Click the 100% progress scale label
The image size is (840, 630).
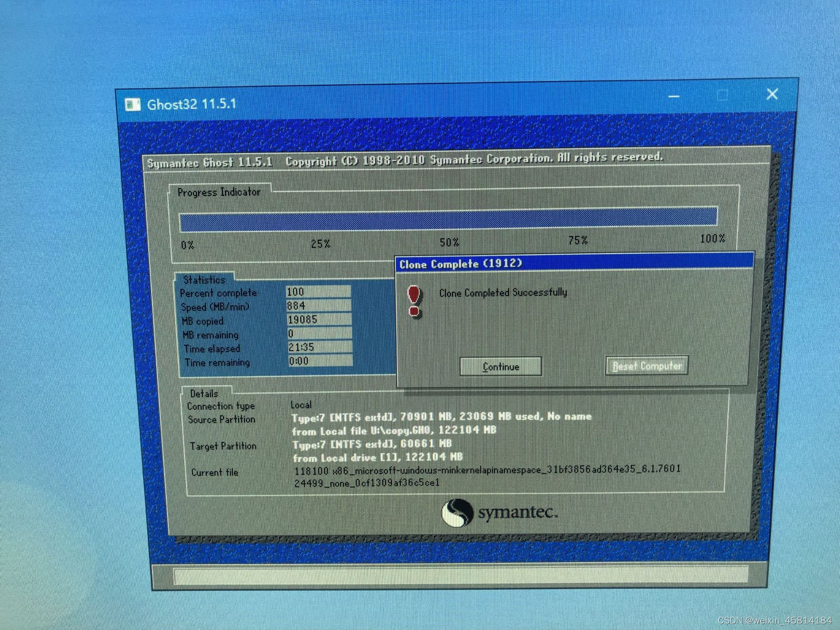(x=712, y=239)
